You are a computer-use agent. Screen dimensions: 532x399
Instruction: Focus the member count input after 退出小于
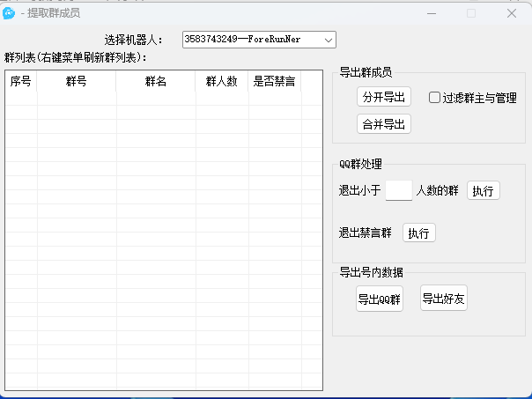[x=399, y=190]
